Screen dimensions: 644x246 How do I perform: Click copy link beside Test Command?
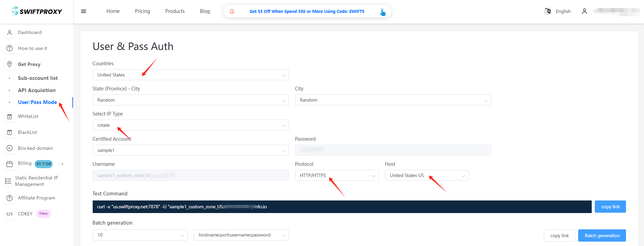(610, 207)
